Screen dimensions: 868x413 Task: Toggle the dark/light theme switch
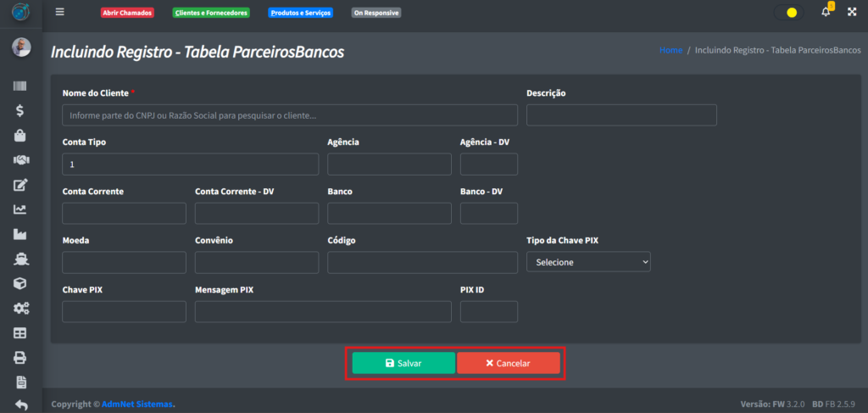787,13
